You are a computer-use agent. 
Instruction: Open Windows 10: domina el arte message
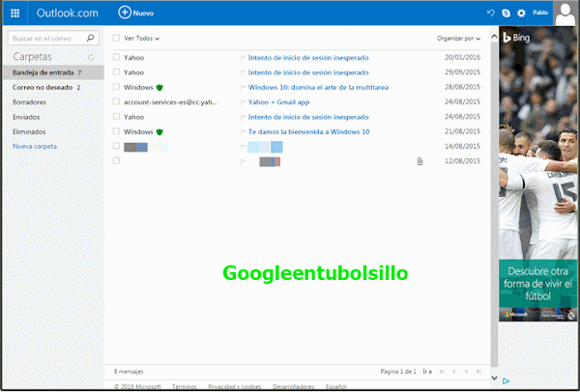click(318, 87)
